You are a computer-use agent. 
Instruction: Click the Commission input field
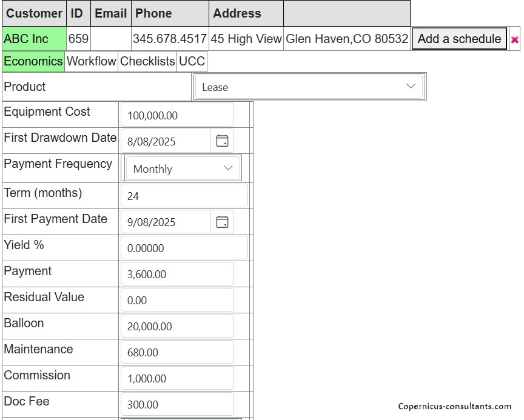click(x=177, y=378)
